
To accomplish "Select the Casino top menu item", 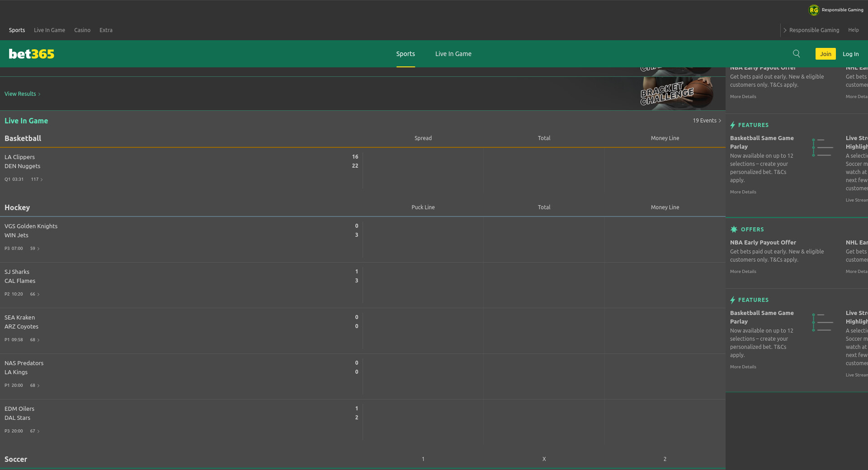I will (82, 30).
